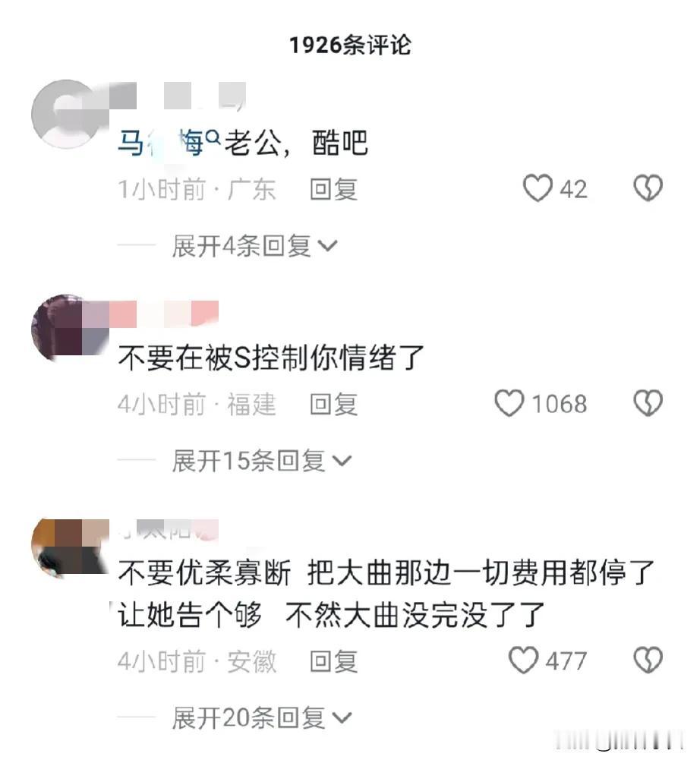Open first commenter's gray avatar

(x=65, y=113)
